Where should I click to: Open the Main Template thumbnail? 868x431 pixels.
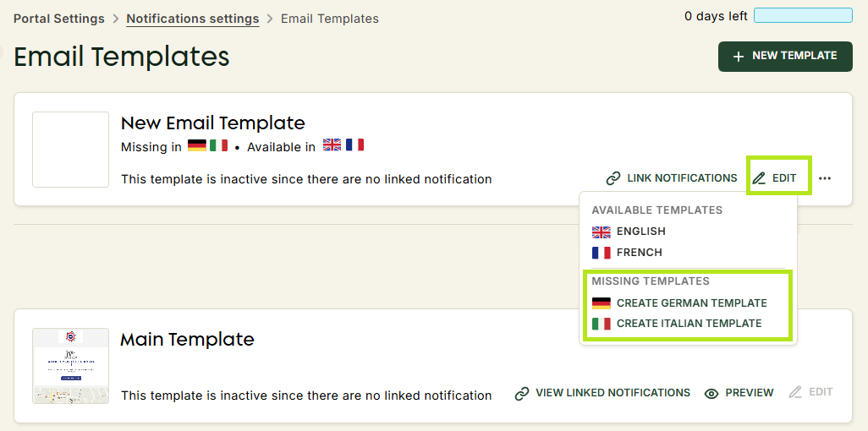71,366
